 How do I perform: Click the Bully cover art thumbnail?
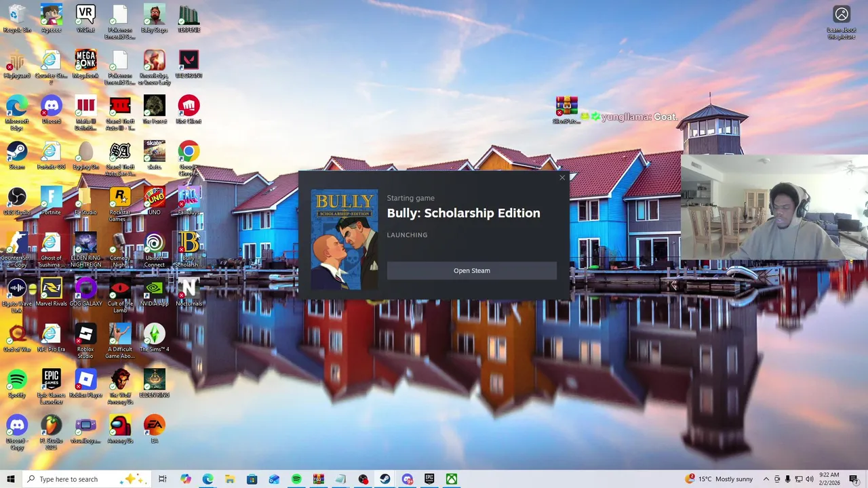344,240
